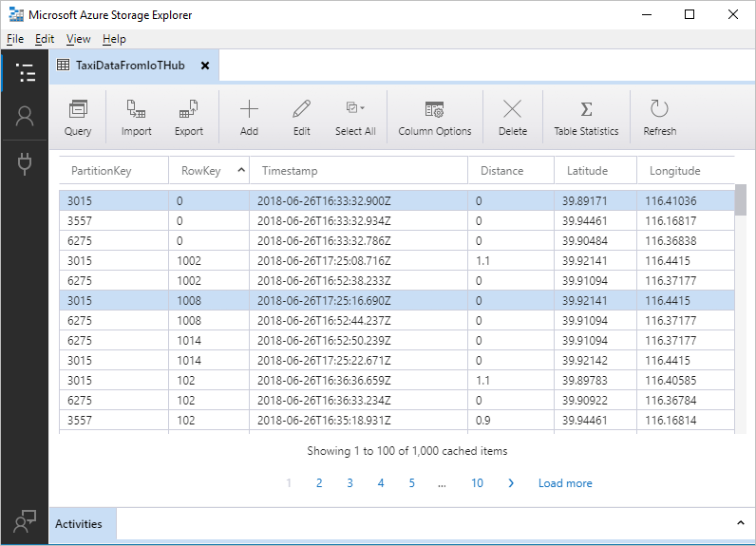
Task: Select row with timestamp 2018-06-26T16:36:33.234Z
Action: coord(397,400)
